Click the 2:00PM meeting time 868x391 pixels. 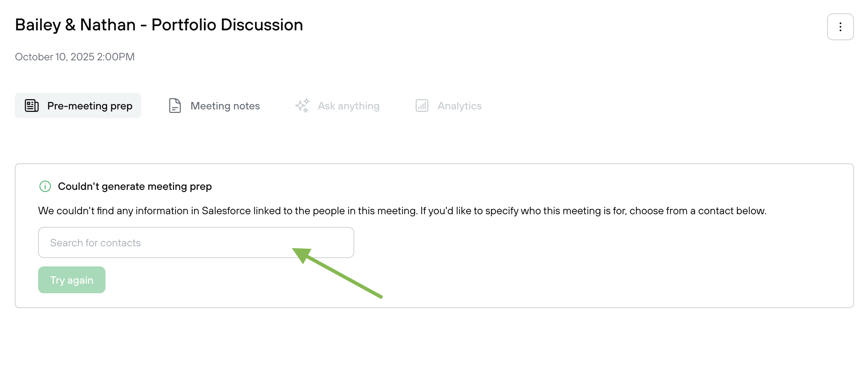click(116, 57)
